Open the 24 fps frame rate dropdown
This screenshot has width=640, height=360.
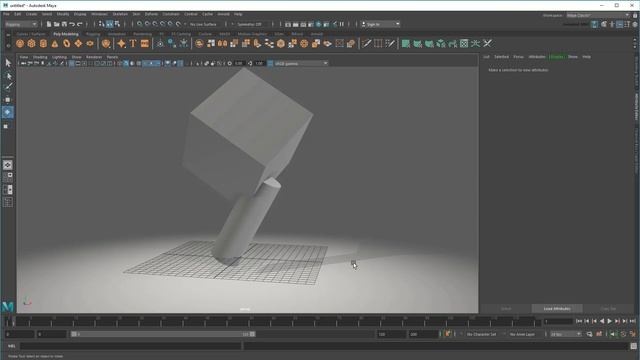[566, 334]
